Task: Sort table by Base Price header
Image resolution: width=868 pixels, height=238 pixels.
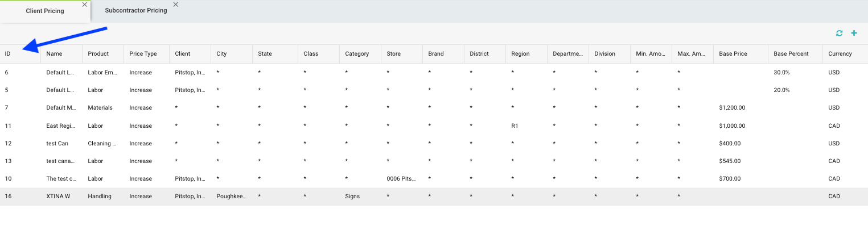Action: pos(733,54)
